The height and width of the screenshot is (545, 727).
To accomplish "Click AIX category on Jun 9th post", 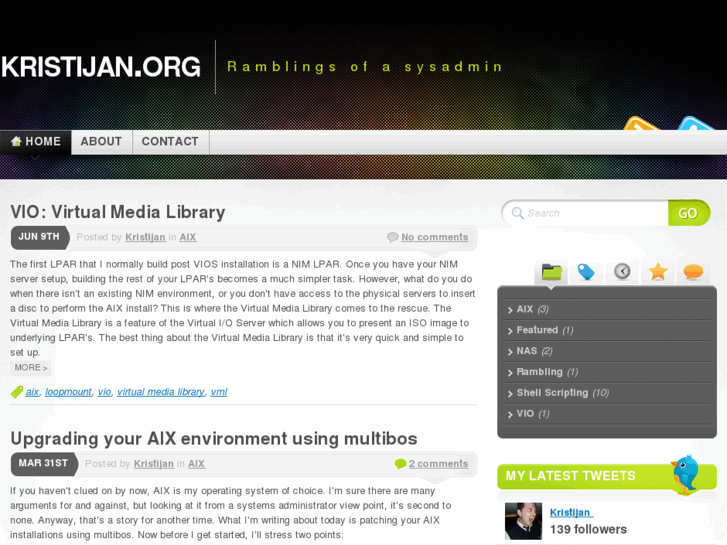I will pyautogui.click(x=188, y=237).
